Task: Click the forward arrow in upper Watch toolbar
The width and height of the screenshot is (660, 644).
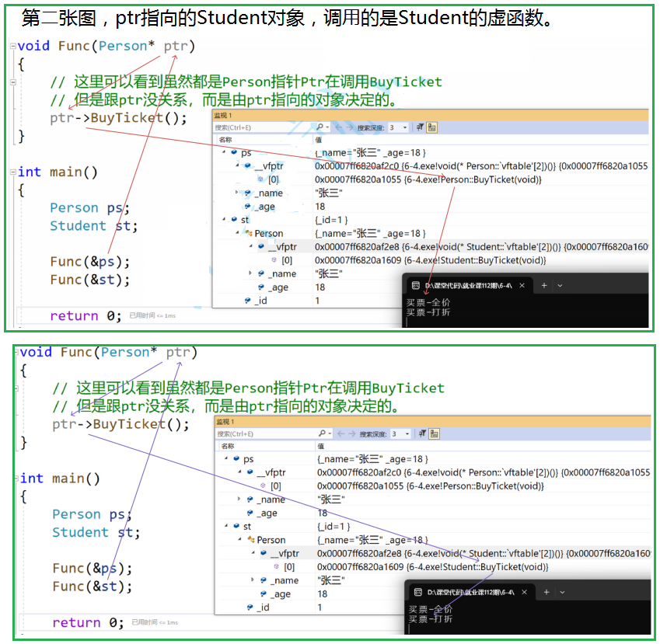Action: click(x=350, y=127)
